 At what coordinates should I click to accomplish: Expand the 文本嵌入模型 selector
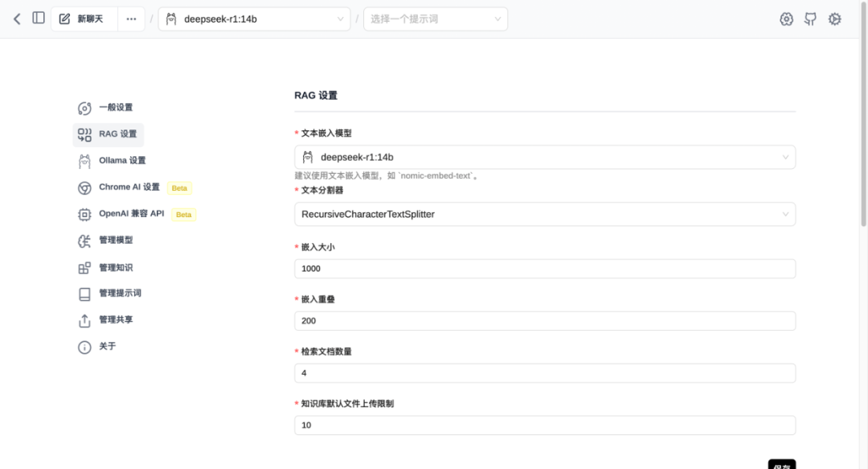pyautogui.click(x=544, y=157)
